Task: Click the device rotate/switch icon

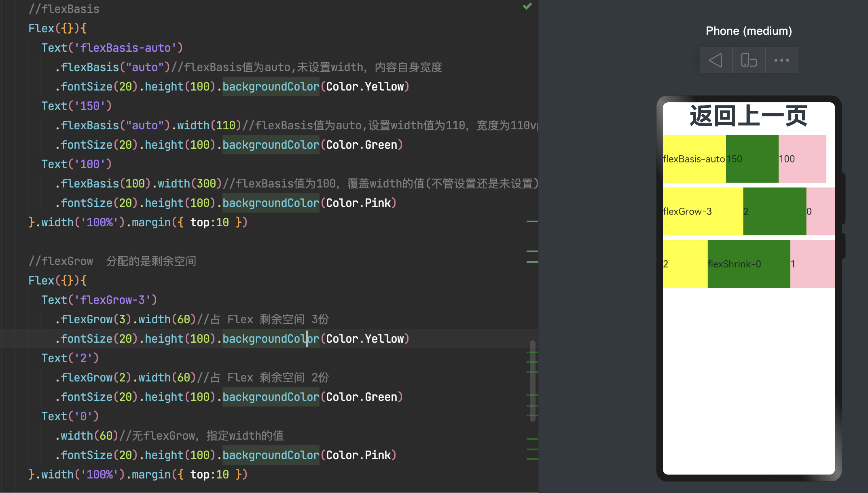Action: tap(749, 60)
